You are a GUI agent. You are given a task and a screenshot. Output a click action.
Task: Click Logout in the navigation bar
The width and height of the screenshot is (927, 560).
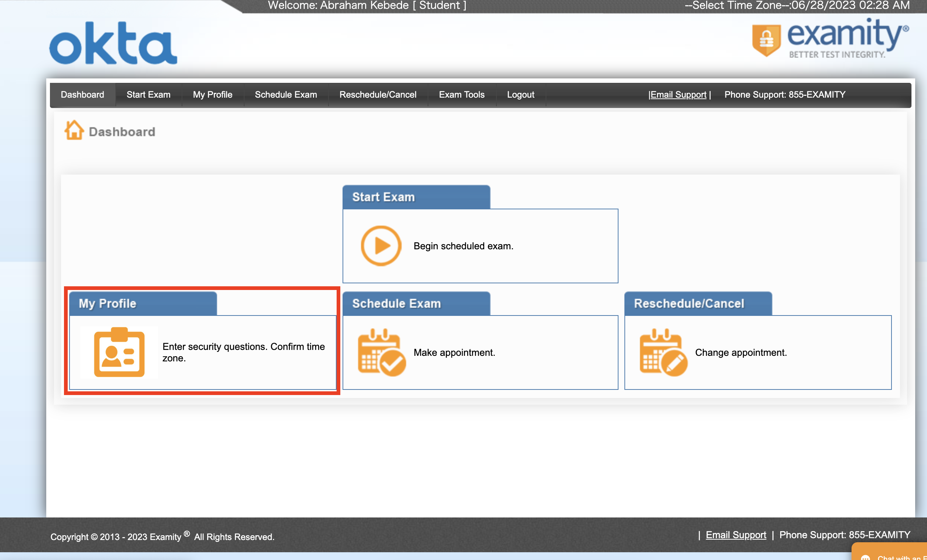coord(520,95)
